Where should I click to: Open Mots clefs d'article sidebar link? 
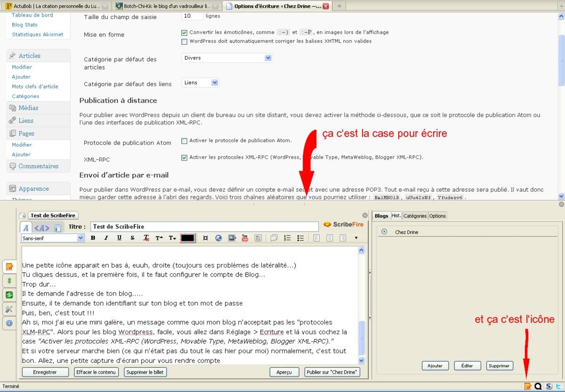click(35, 87)
